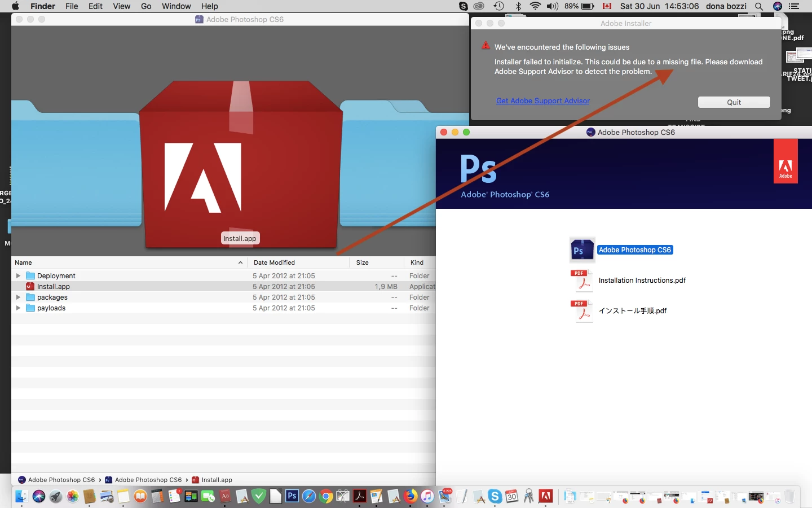Select the Deployment folder row
812x508 pixels.
tap(223, 276)
